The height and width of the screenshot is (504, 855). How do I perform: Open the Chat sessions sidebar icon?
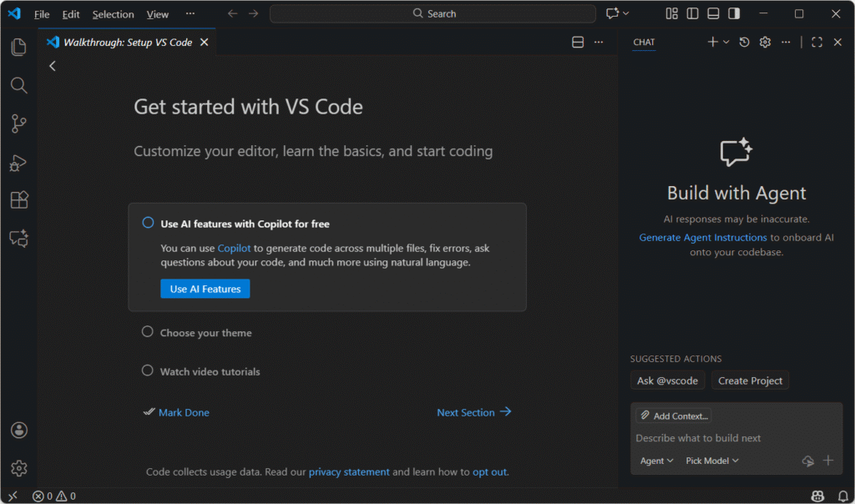(18, 239)
